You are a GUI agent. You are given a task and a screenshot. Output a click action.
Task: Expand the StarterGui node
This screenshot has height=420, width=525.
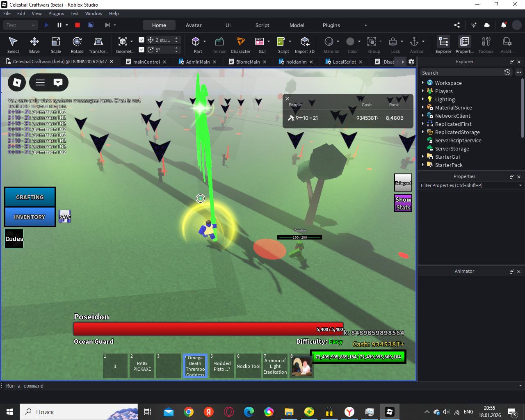click(423, 156)
